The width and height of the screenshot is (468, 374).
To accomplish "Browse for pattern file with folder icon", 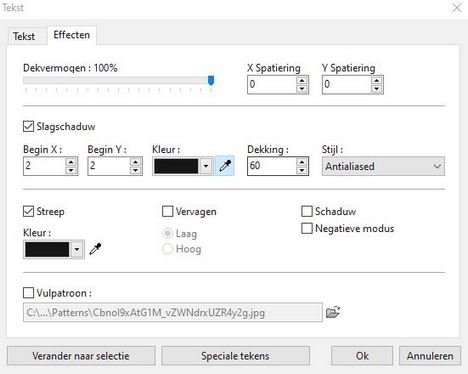I will [333, 312].
